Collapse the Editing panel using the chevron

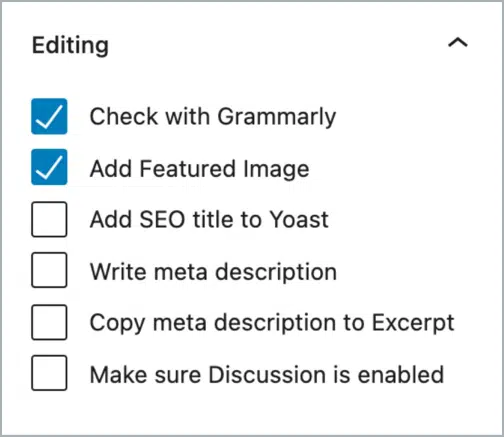(x=458, y=43)
